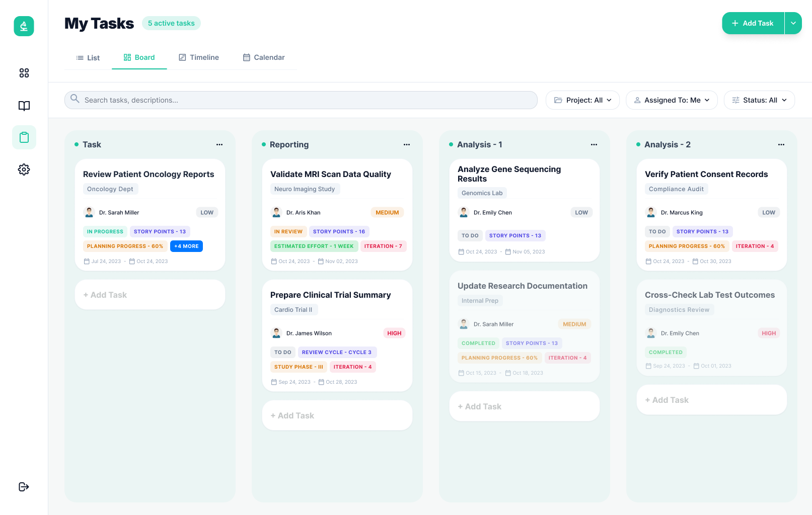Image resolution: width=812 pixels, height=515 pixels.
Task: Switch to the Timeline view tab
Action: point(199,58)
